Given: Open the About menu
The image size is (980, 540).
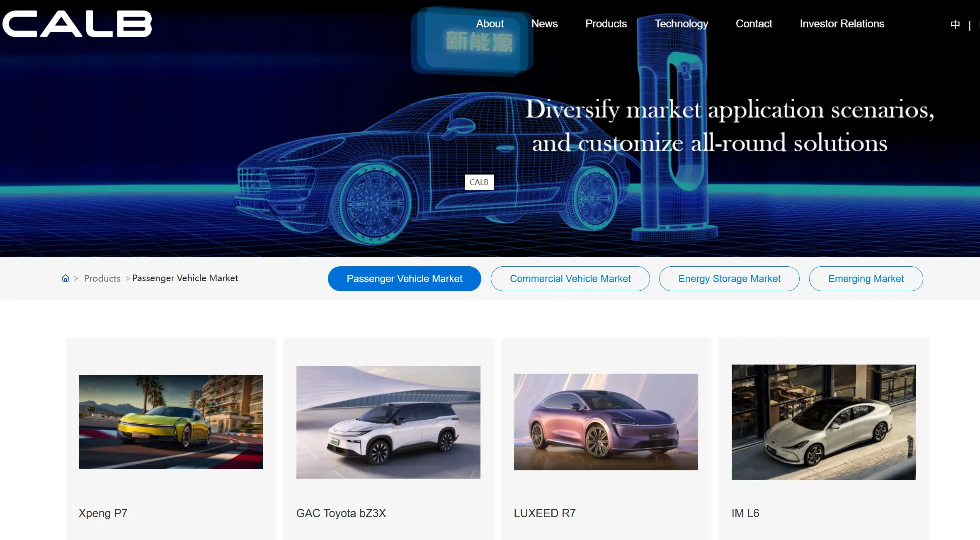Looking at the screenshot, I should pos(490,24).
